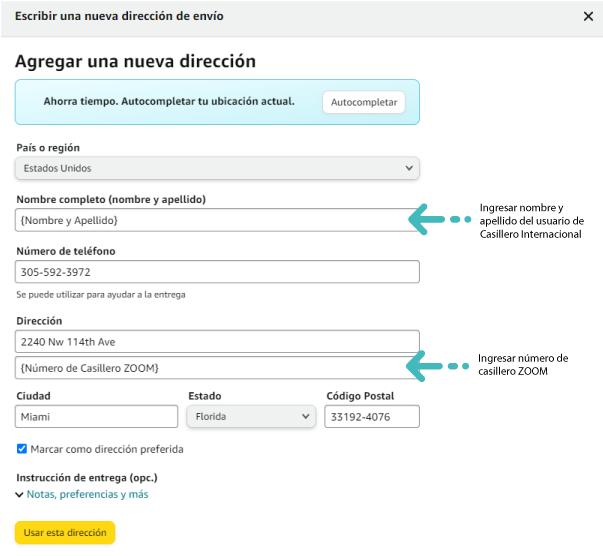Focus the Nombre completo input field

pos(217,220)
